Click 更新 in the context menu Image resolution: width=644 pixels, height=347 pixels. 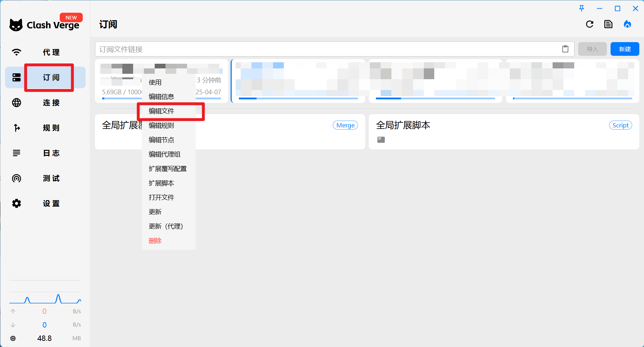[x=169, y=212]
